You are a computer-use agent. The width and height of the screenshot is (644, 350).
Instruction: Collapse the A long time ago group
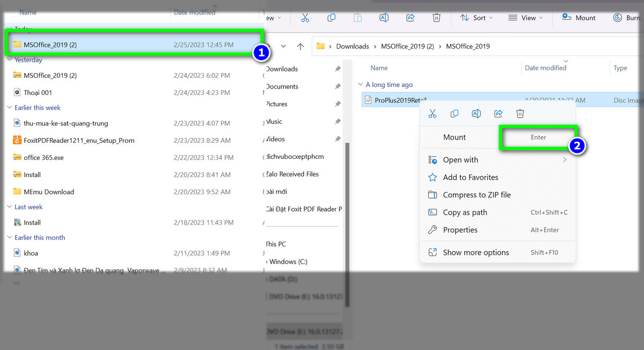[x=360, y=85]
